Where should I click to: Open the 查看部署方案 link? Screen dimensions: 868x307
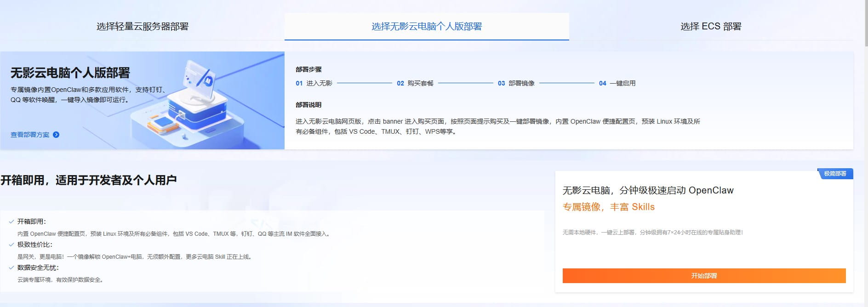pos(30,135)
